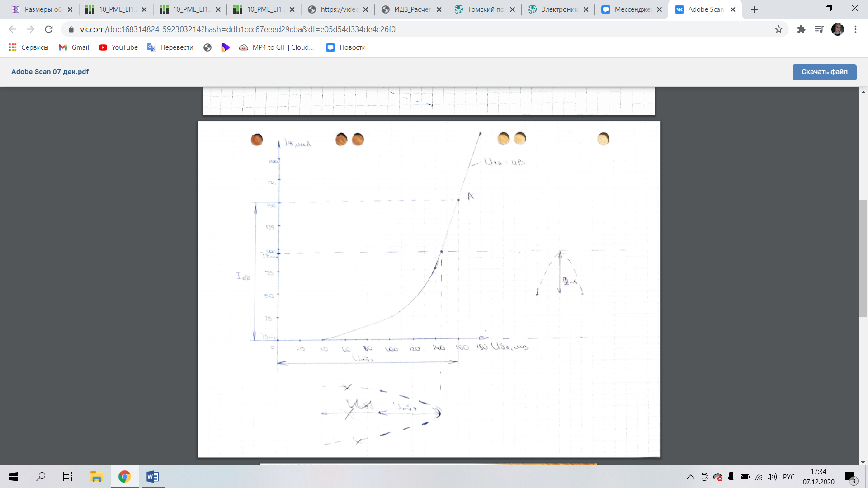
Task: Close the Электроник tab
Action: coord(586,9)
